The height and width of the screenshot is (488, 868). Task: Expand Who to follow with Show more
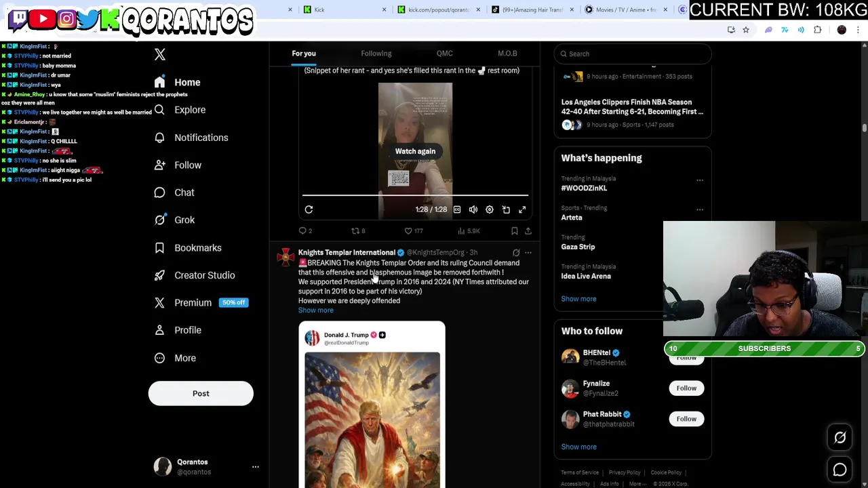(x=578, y=447)
